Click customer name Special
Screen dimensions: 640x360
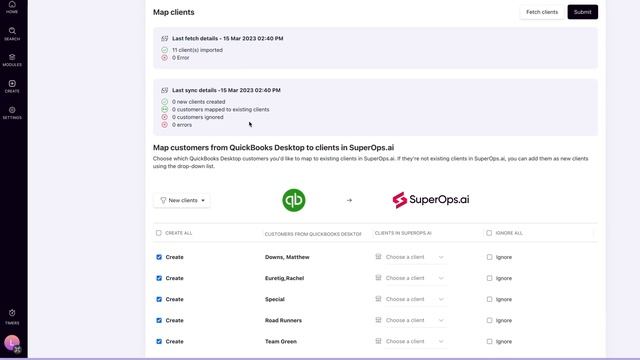pos(275,299)
